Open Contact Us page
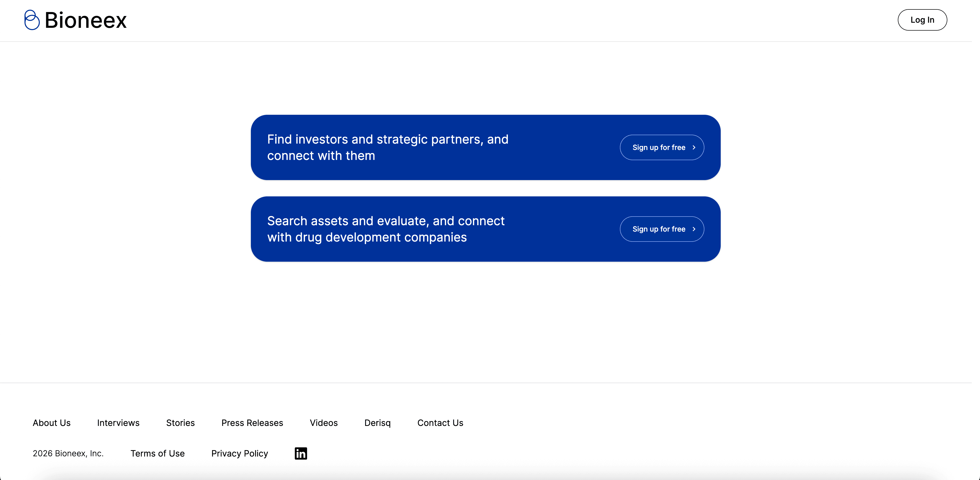 pos(440,423)
